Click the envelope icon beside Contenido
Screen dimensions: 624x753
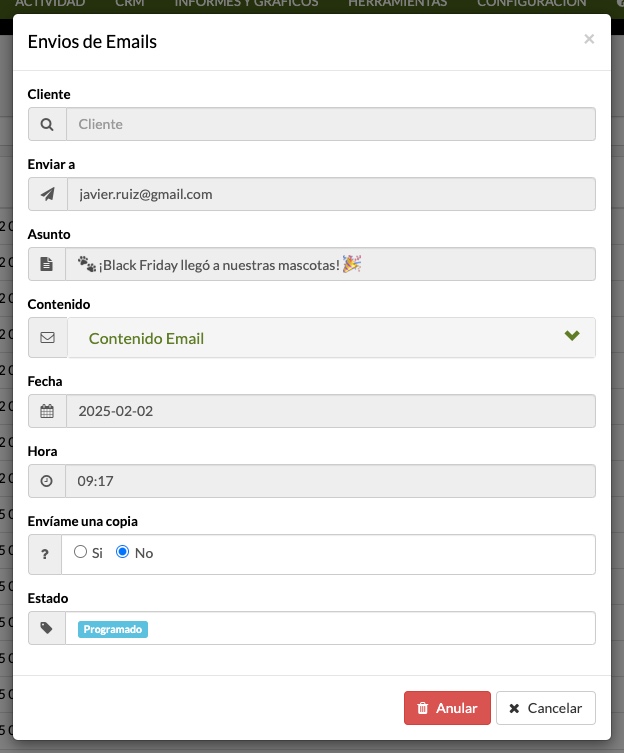(47, 338)
